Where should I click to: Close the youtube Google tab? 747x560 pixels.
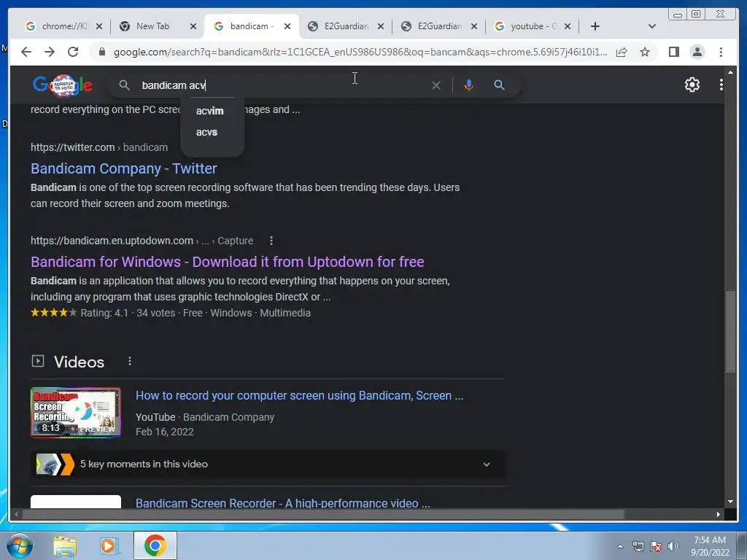(568, 26)
